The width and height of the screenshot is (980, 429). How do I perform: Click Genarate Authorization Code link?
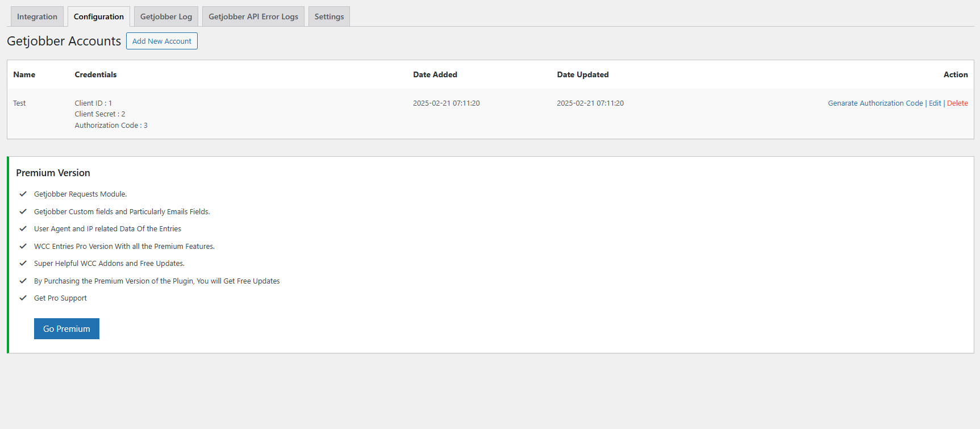point(875,103)
